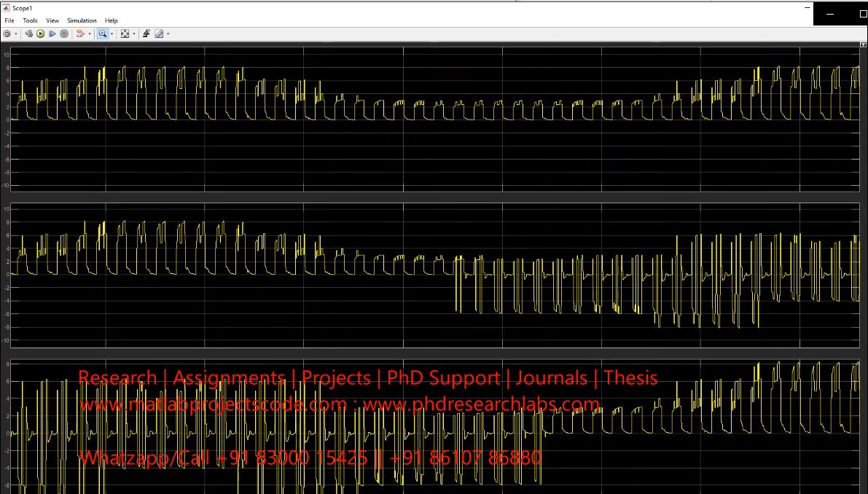Viewport: 868px width, 494px height.
Task: Open Scope configuration properties gear icon
Action: click(x=7, y=34)
